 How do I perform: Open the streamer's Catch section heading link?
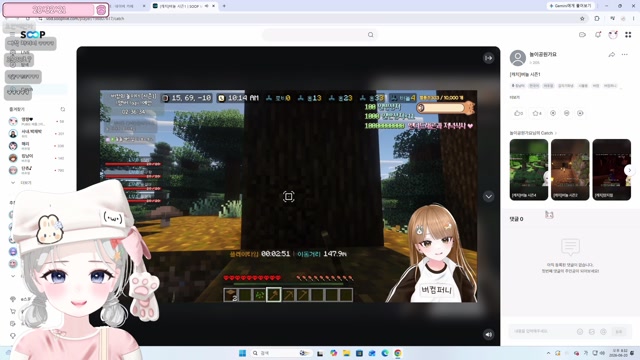[533, 133]
